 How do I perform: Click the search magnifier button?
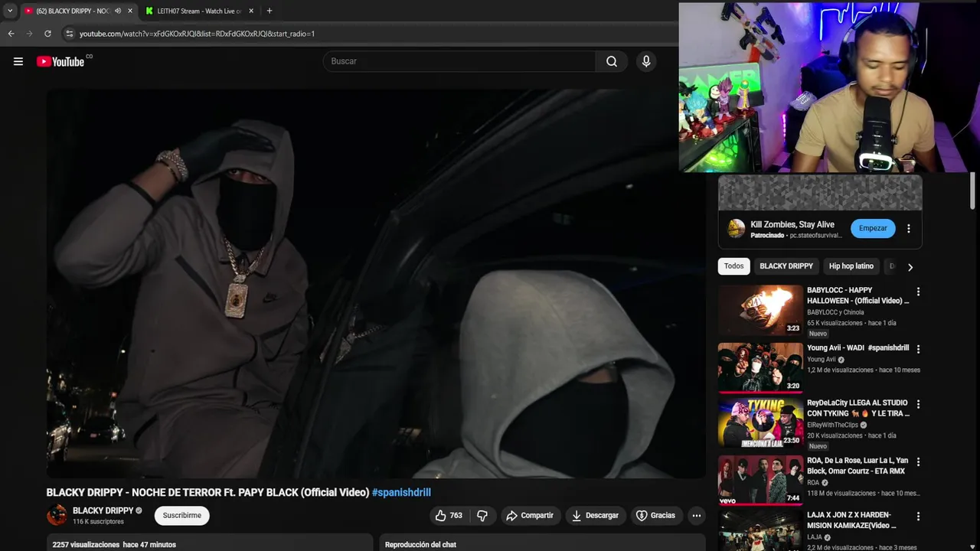612,61
